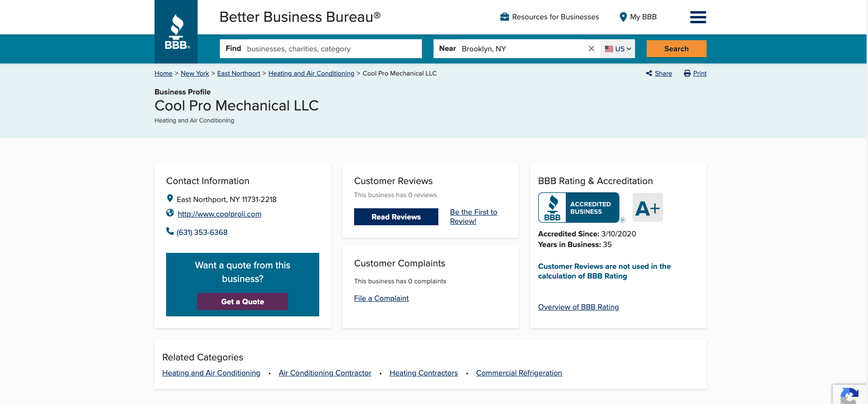Click the printer icon

pyautogui.click(x=687, y=73)
